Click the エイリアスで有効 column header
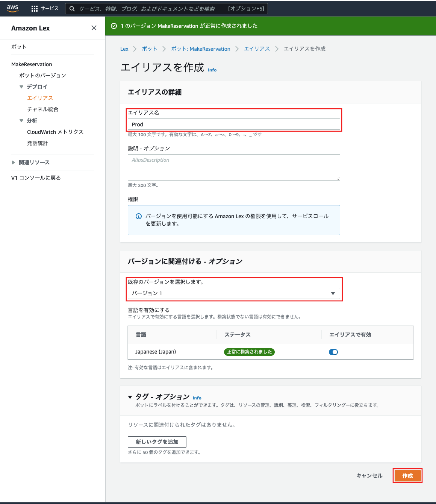Image resolution: width=436 pixels, height=504 pixels. point(350,335)
